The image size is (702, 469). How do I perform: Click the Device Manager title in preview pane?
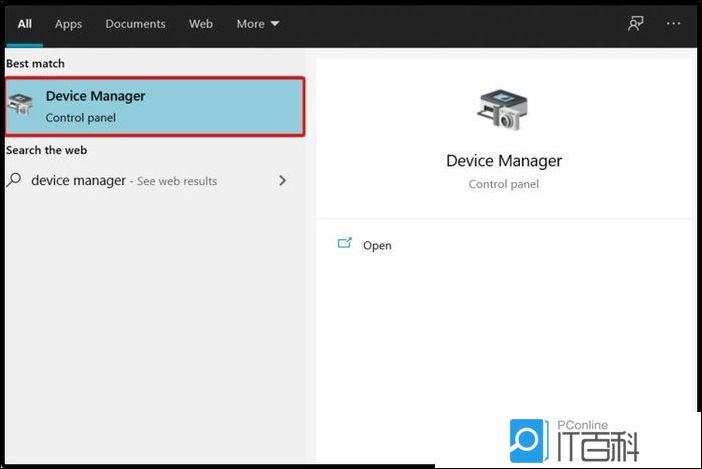pos(504,161)
